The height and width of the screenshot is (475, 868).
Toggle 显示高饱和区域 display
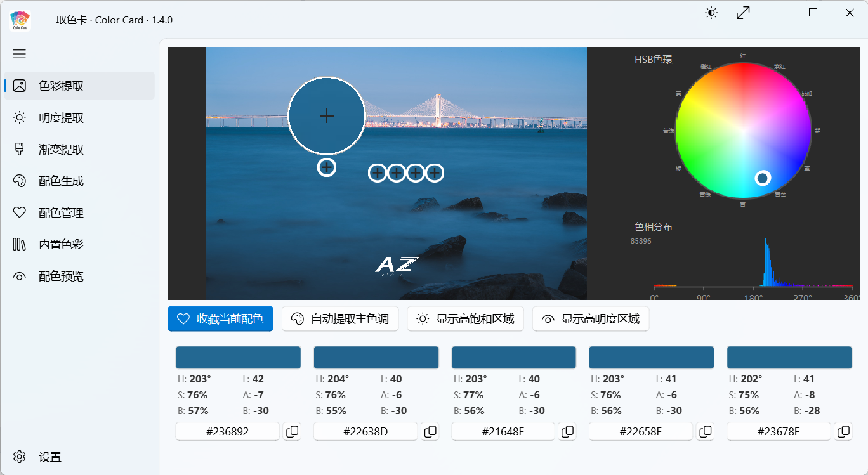tap(465, 319)
